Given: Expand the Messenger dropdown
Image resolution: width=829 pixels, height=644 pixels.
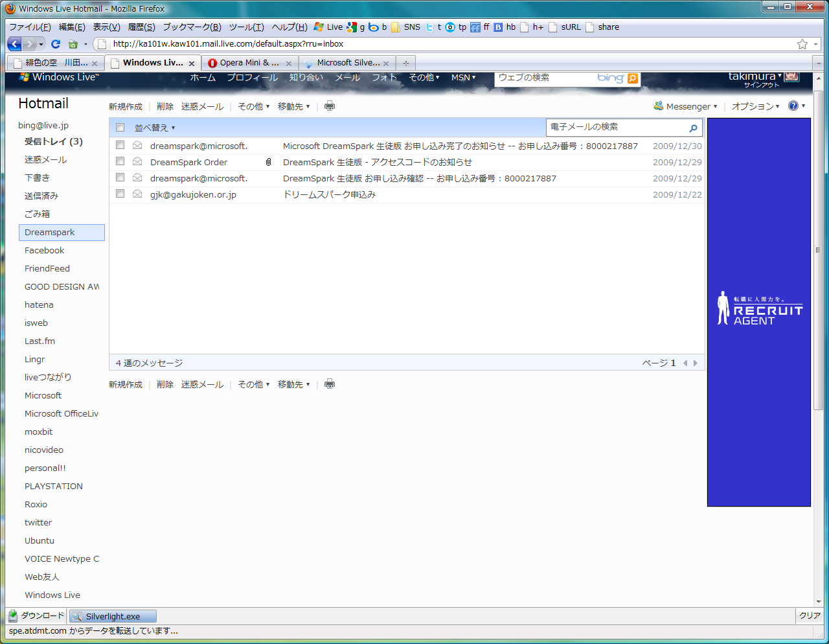Looking at the screenshot, I should [685, 106].
